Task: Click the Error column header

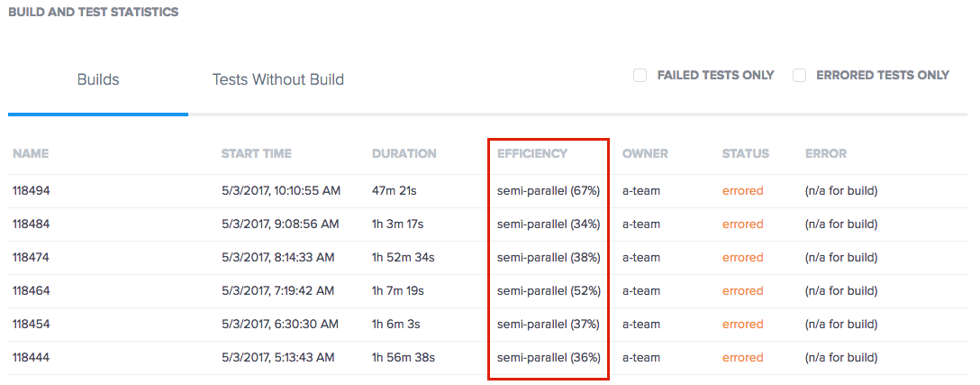Action: [x=826, y=153]
